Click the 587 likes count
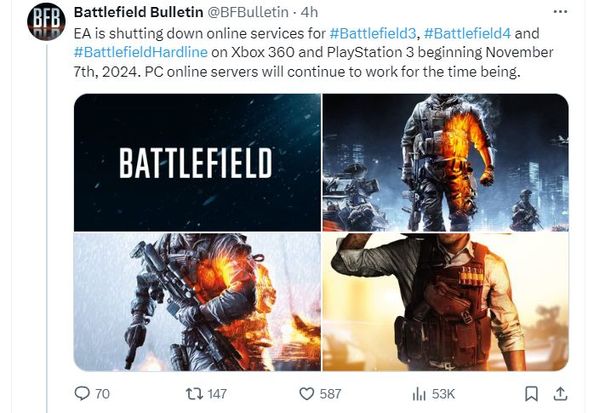The width and height of the screenshot is (600, 413). [x=330, y=394]
